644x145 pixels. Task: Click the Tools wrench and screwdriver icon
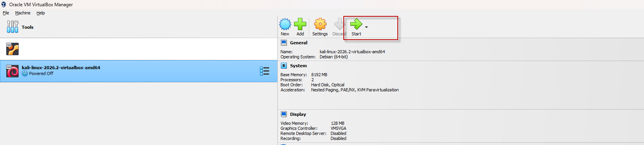click(x=12, y=27)
